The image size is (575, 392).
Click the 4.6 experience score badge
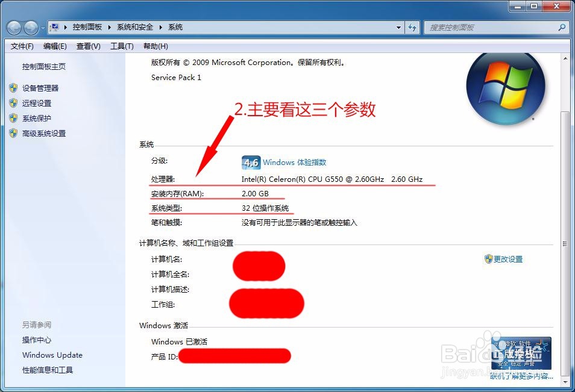[251, 163]
